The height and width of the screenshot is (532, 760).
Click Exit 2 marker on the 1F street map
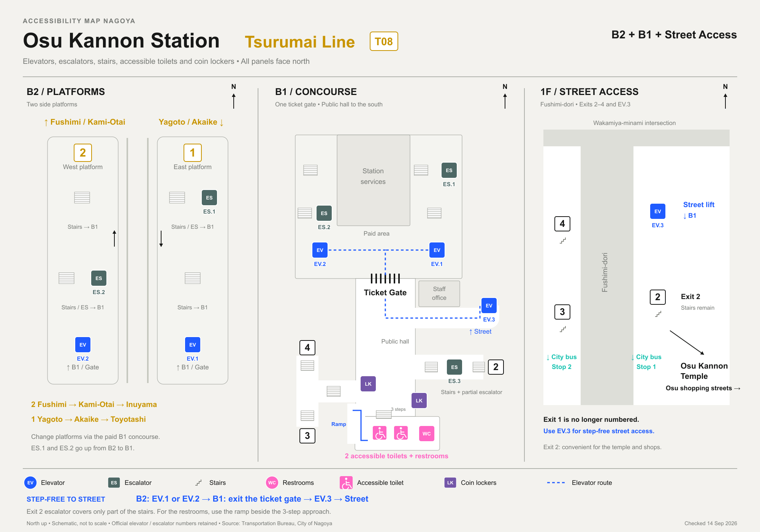tap(658, 297)
